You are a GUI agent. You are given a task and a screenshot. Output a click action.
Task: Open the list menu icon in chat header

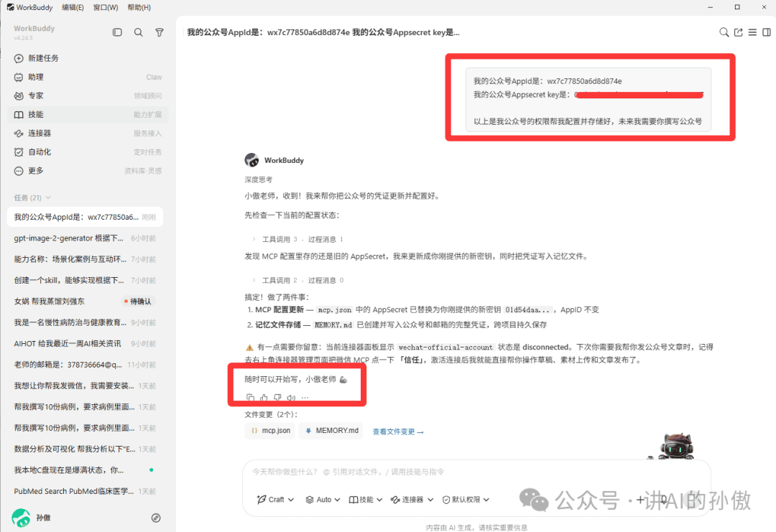(x=752, y=32)
